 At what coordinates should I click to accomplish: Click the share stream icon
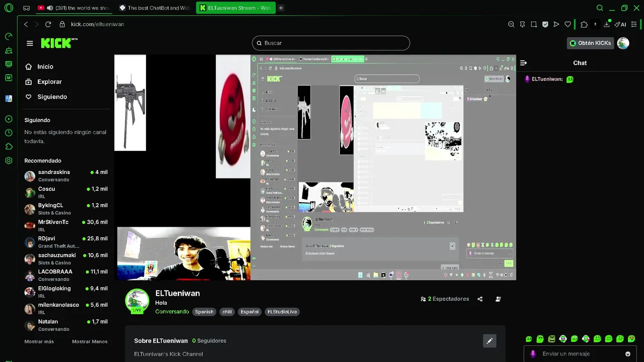(480, 299)
